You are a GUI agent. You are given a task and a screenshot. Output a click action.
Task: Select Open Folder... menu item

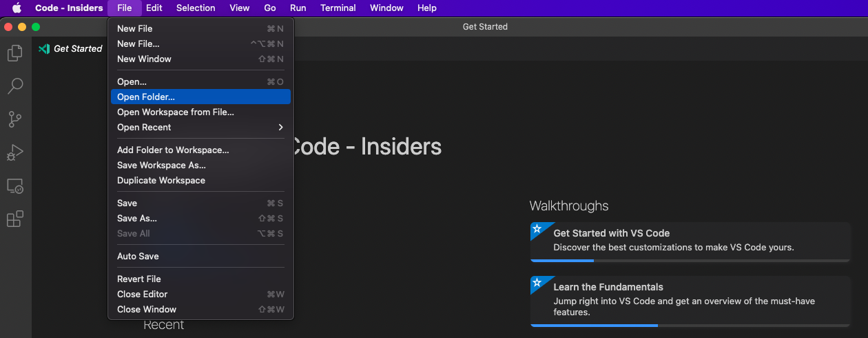pos(200,97)
